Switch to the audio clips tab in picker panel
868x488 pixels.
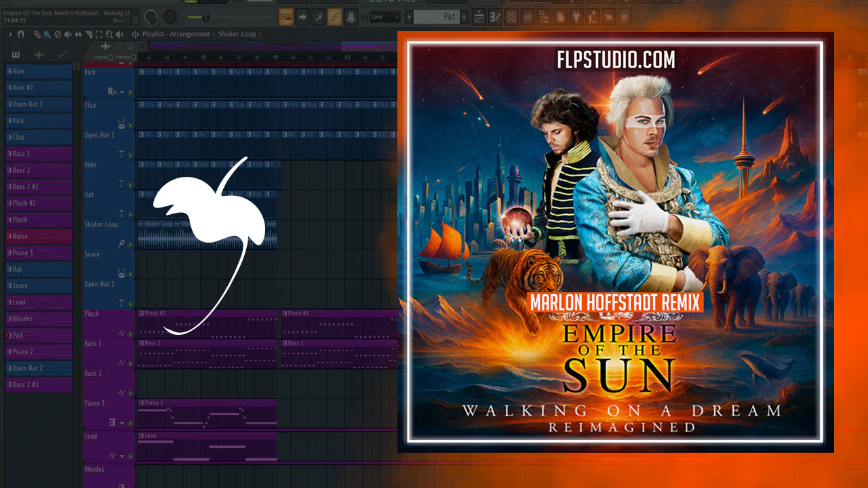(x=39, y=55)
